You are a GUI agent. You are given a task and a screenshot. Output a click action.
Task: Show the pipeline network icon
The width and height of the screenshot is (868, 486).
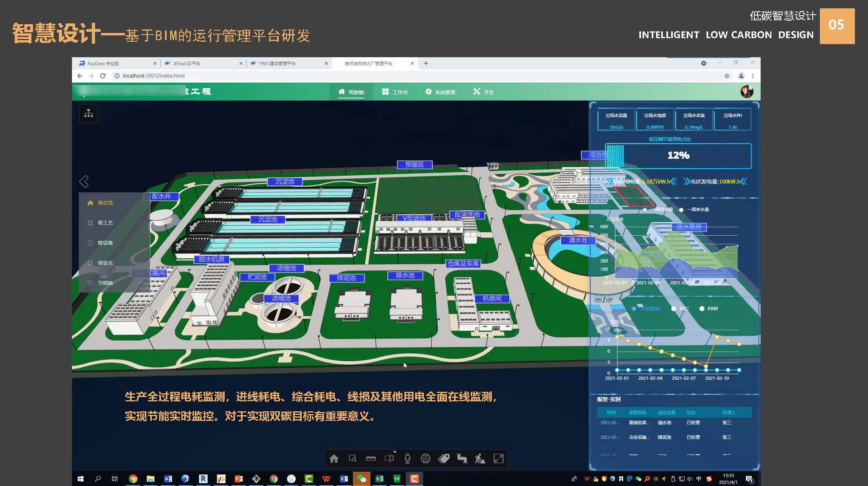coord(462,459)
